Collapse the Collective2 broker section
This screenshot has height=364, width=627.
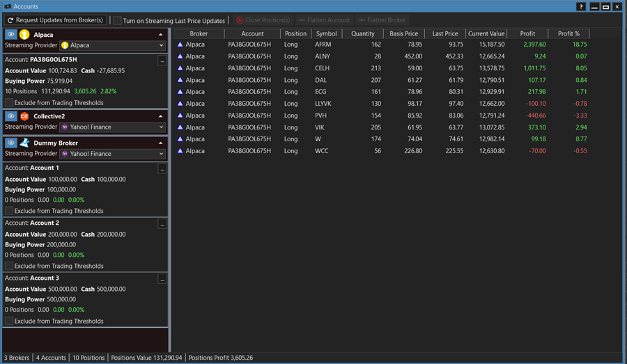(161, 116)
